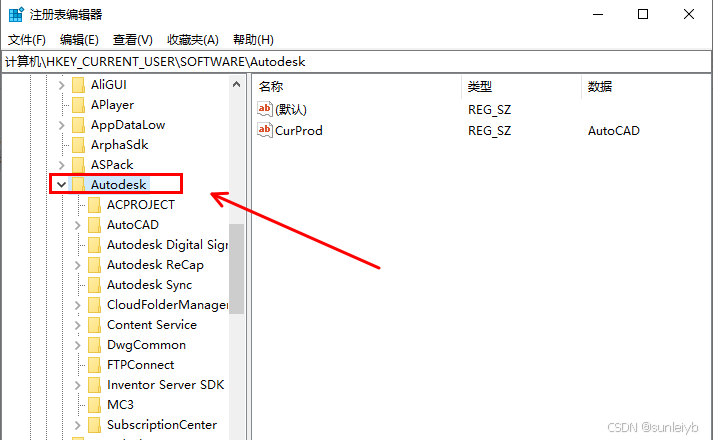
Task: Click the AppDataLow folder icon
Action: tap(79, 125)
